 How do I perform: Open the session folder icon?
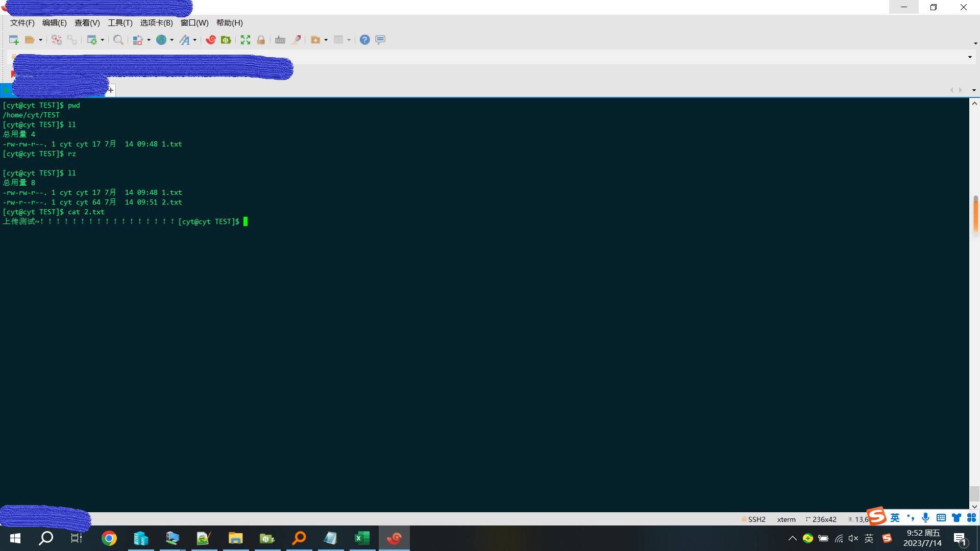pos(30,40)
